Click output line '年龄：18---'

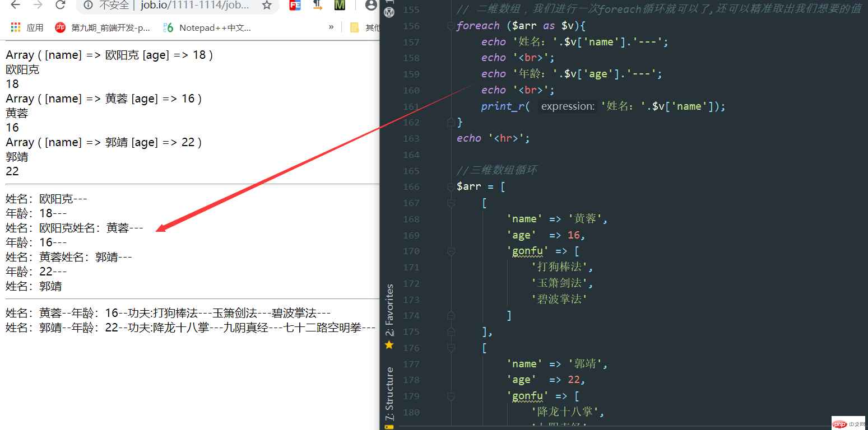[x=36, y=213]
